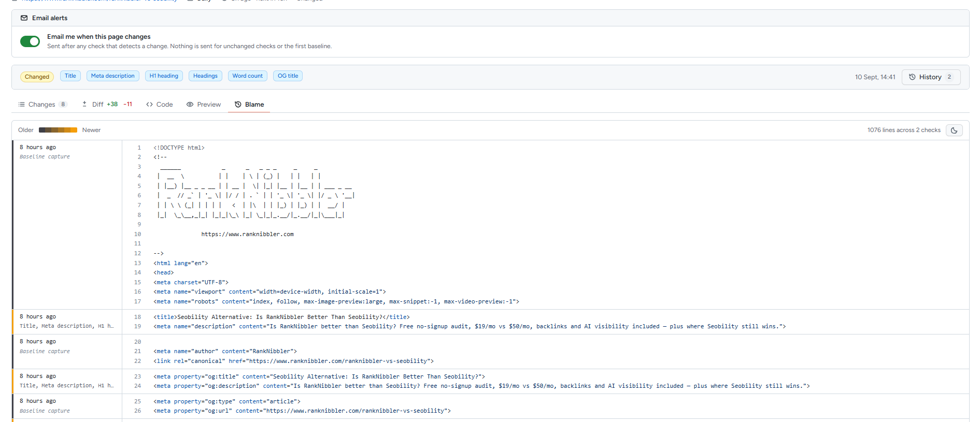Click the H1 heading tag
Viewport: 980px width, 422px height.
tap(164, 76)
